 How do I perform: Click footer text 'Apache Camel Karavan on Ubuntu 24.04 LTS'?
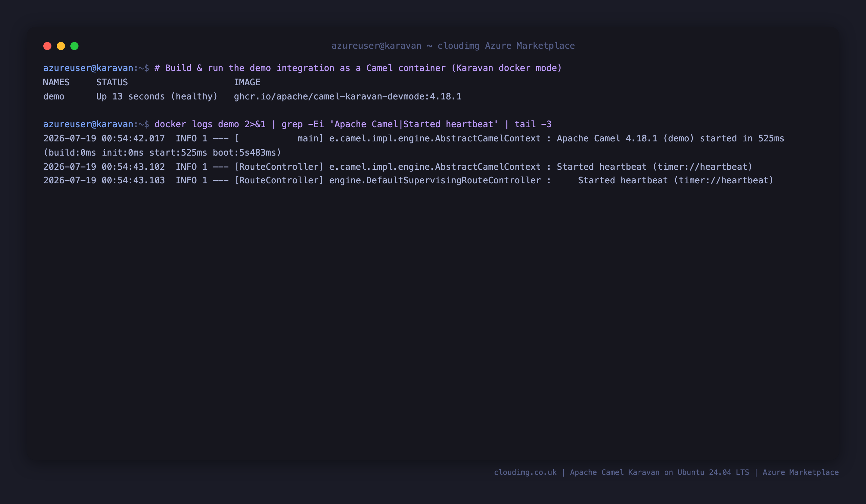[659, 473]
